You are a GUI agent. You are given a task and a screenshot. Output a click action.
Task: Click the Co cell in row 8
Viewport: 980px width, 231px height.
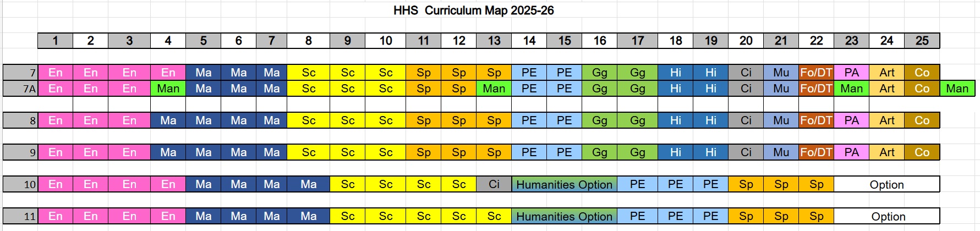click(922, 120)
